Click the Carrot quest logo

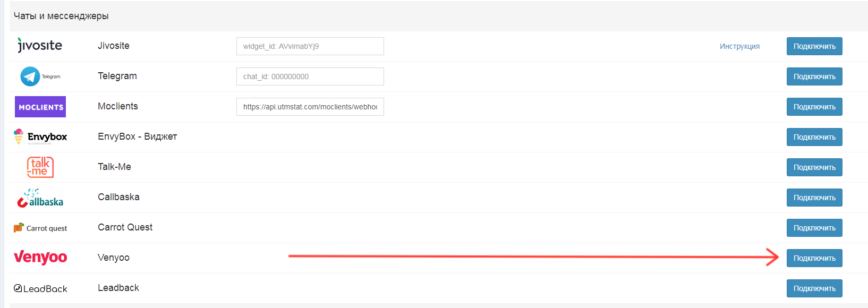40,228
